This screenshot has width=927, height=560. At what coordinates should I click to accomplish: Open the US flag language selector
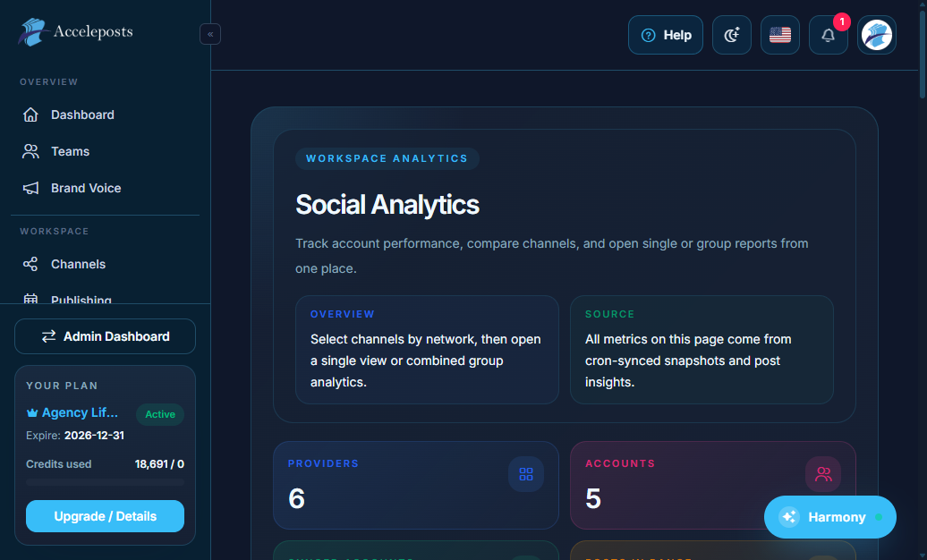tap(780, 35)
